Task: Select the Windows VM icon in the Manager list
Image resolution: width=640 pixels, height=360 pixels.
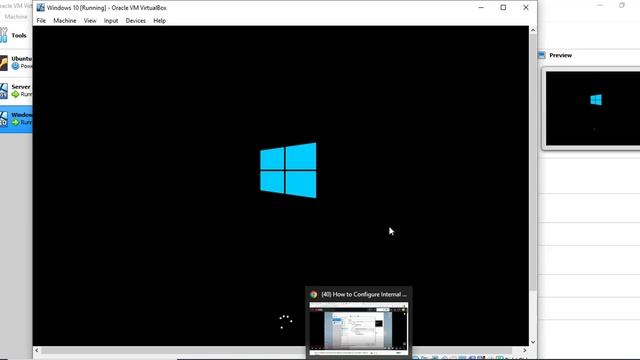Action: [x=3, y=119]
